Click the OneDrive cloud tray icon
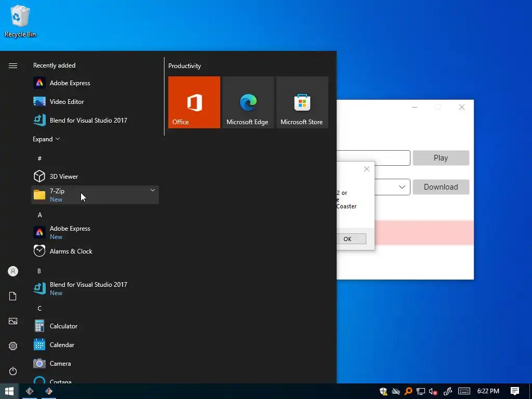The image size is (532, 399). click(395, 391)
